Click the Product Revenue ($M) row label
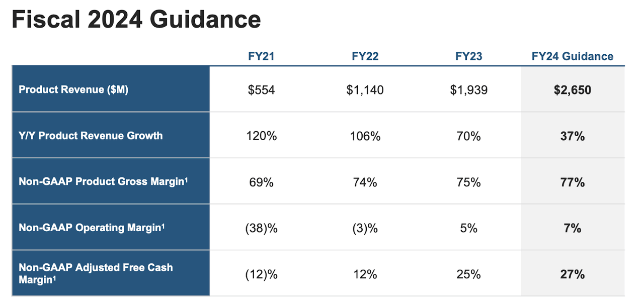This screenshot has height=308, width=644. (x=73, y=90)
